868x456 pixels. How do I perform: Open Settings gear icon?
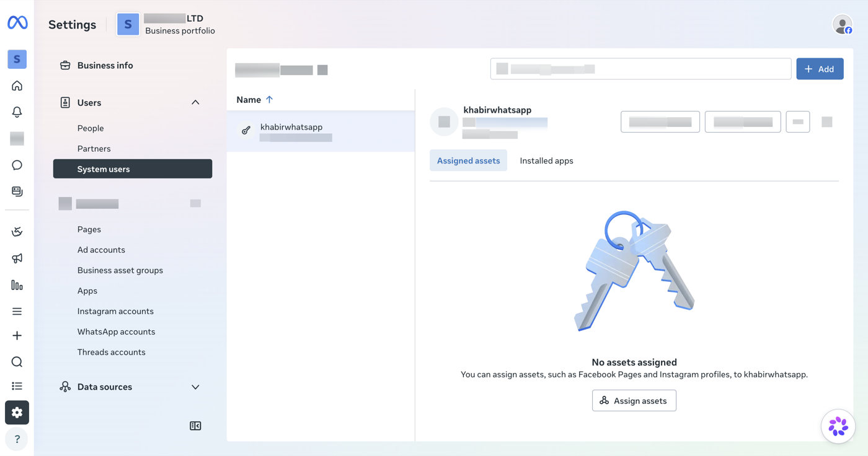tap(17, 413)
